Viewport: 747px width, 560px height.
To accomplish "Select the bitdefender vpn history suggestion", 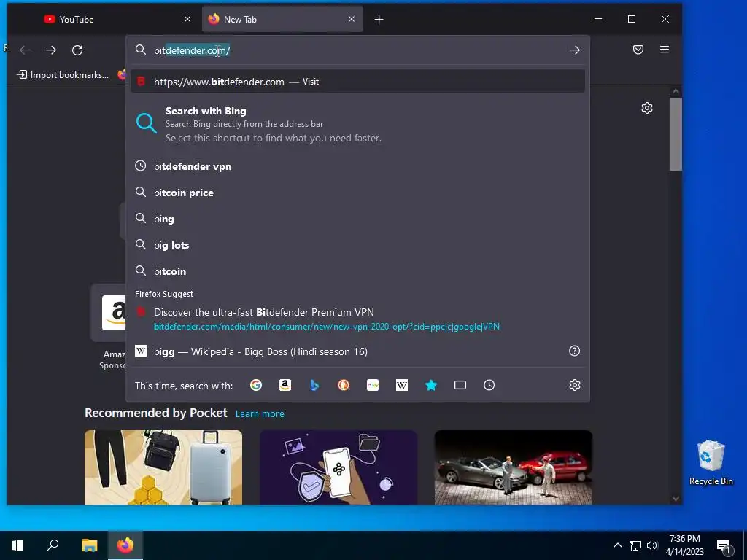I will click(x=357, y=166).
